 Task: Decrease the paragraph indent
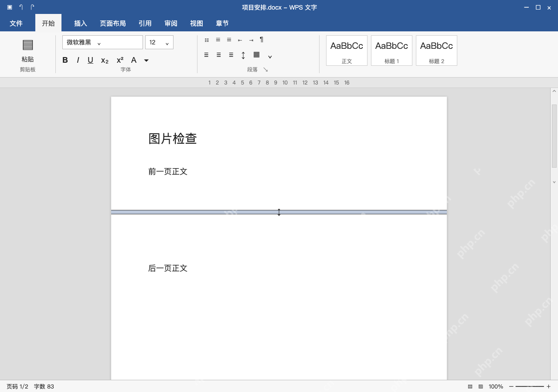240,40
